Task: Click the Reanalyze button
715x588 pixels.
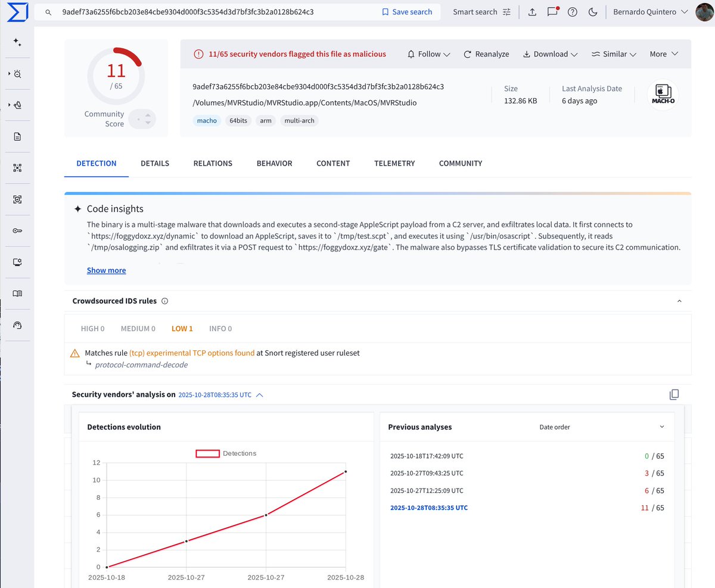Action: tap(486, 54)
